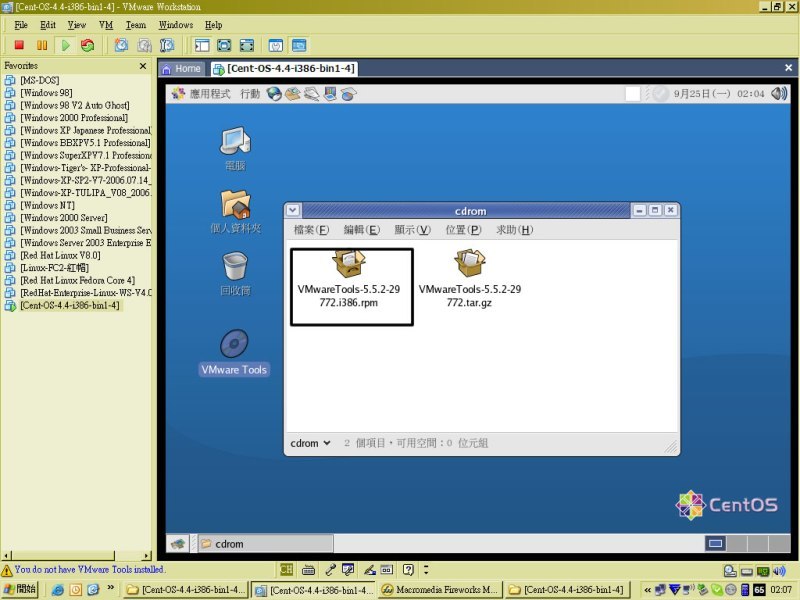Open the 位置(P) menu in cdrom window
This screenshot has width=800, height=600.
463,230
